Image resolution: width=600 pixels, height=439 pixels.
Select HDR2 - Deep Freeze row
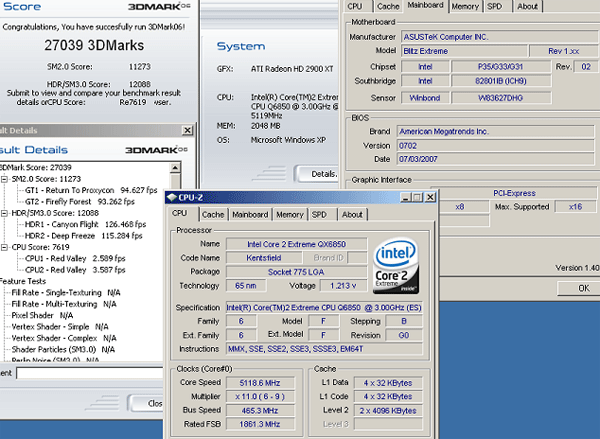click(x=83, y=236)
